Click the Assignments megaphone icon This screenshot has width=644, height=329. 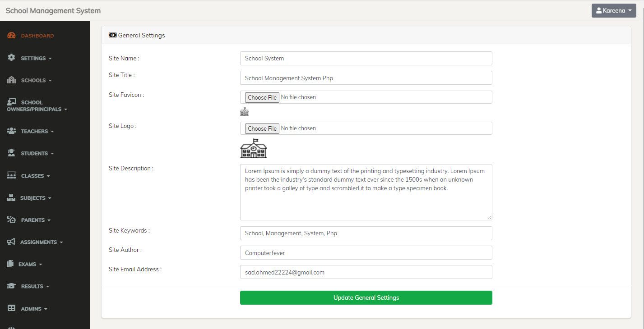(x=11, y=242)
